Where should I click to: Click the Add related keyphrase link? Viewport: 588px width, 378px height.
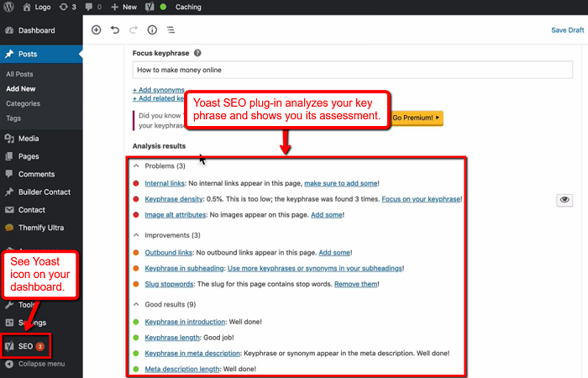click(x=158, y=98)
